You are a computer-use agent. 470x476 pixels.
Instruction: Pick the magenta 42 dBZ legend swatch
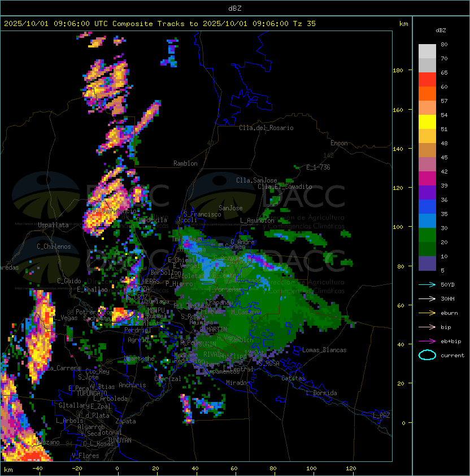427,179
